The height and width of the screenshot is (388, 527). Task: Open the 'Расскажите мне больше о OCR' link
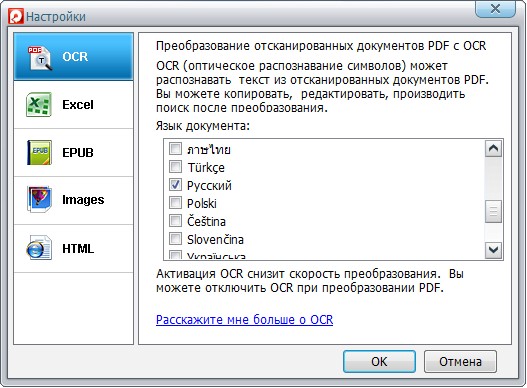tap(244, 319)
